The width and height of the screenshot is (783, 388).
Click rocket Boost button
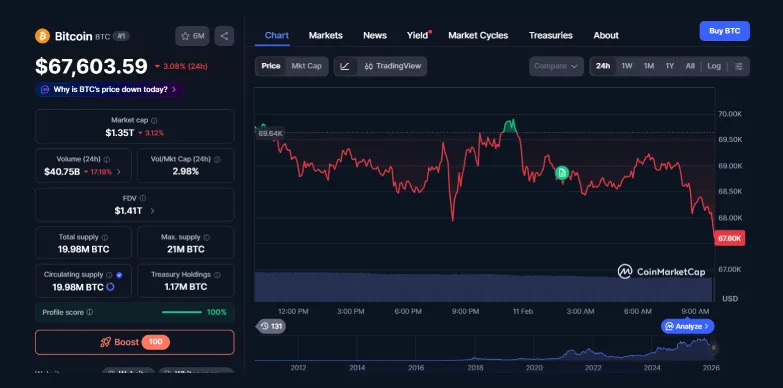click(x=134, y=342)
